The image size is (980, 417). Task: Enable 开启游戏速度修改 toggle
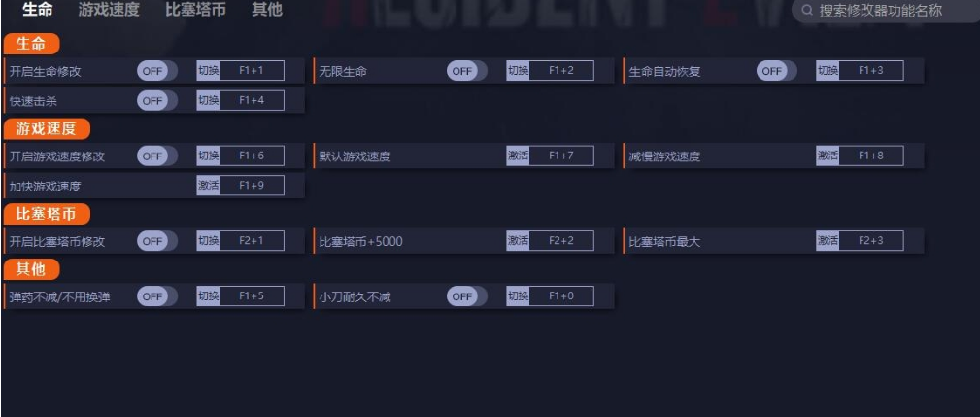pyautogui.click(x=156, y=156)
